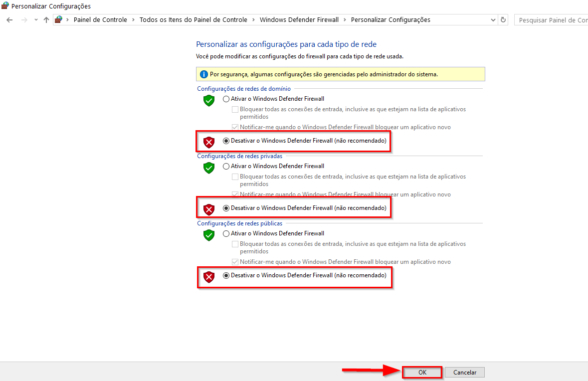The width and height of the screenshot is (588, 381).
Task: Click green shield icon under redes públicas
Action: click(209, 235)
